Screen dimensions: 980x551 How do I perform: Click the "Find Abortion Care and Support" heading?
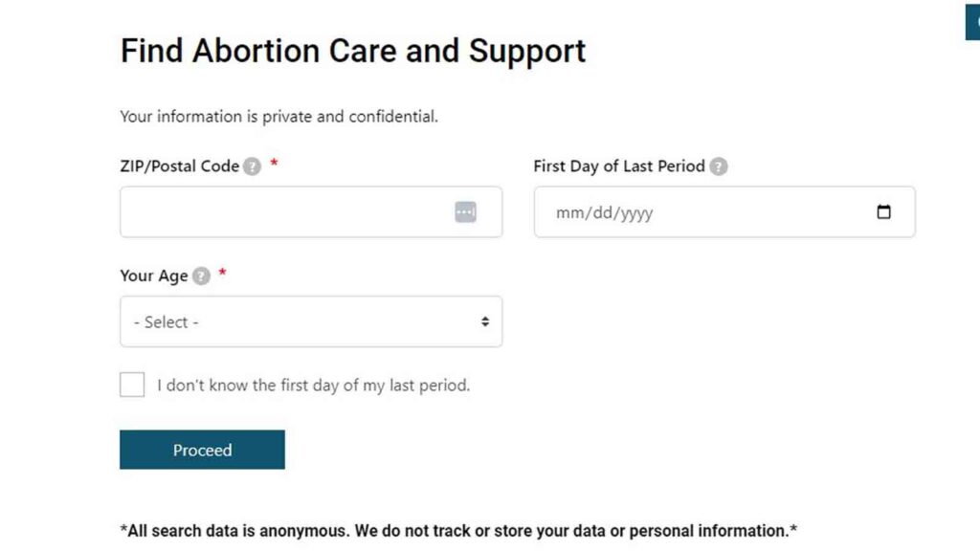353,51
